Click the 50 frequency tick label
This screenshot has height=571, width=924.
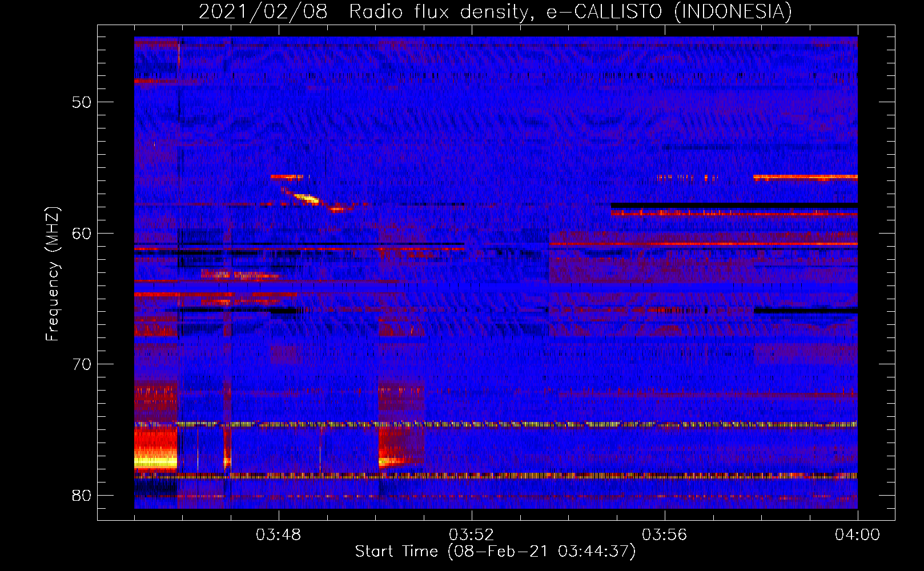point(82,102)
